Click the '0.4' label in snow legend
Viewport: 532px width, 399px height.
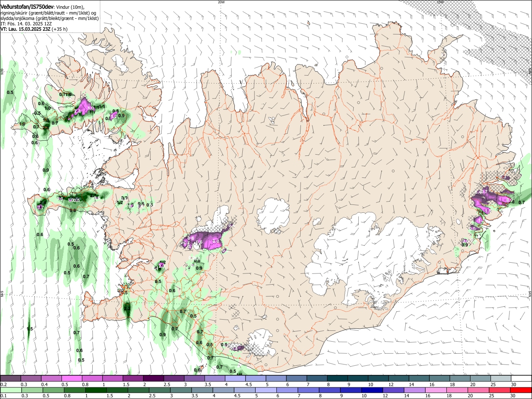point(44,384)
